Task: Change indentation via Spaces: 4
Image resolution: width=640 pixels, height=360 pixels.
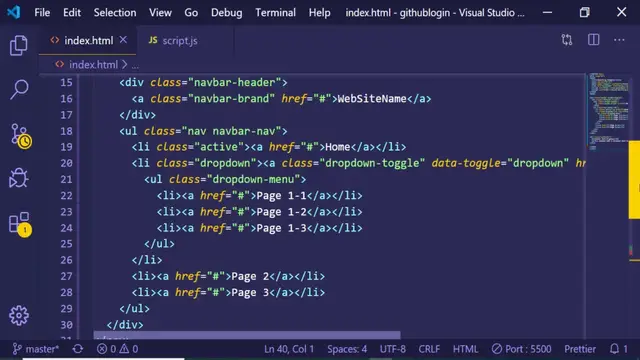Action: point(347,349)
